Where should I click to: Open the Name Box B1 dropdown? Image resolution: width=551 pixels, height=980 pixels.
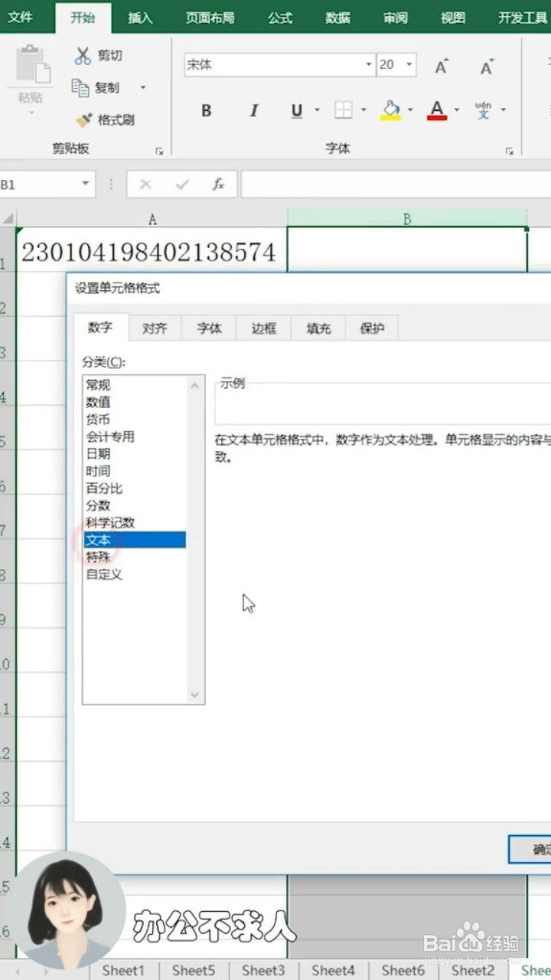point(86,184)
